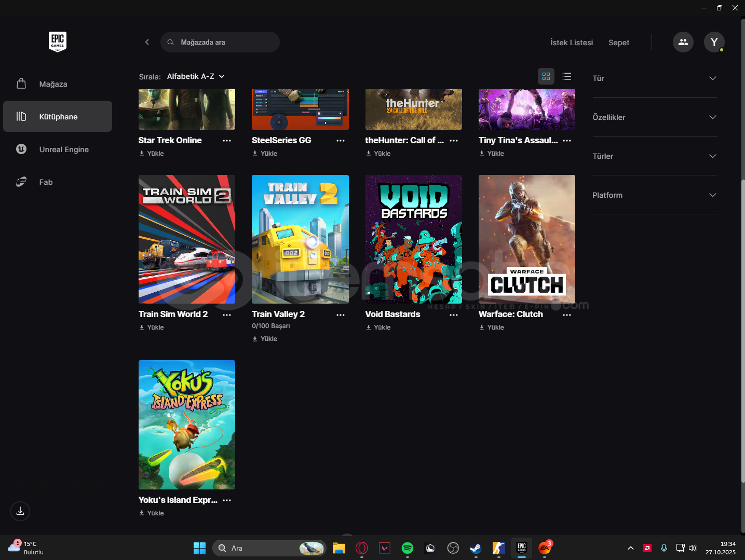Open the friends list icon

coord(683,42)
